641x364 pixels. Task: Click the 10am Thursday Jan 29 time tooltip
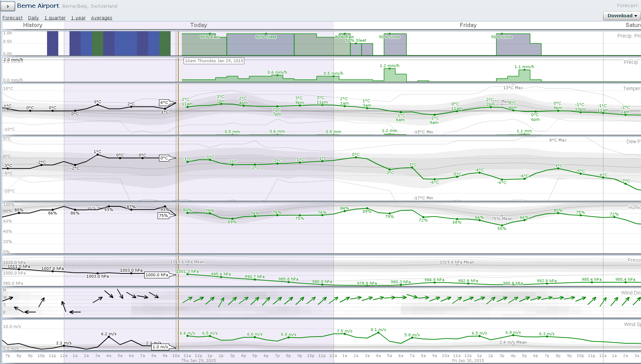tap(214, 61)
